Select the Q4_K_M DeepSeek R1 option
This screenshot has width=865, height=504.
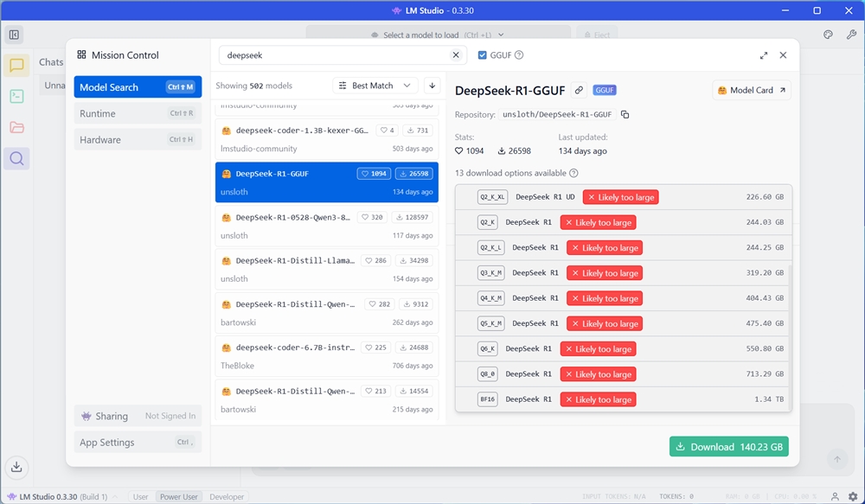pos(624,298)
